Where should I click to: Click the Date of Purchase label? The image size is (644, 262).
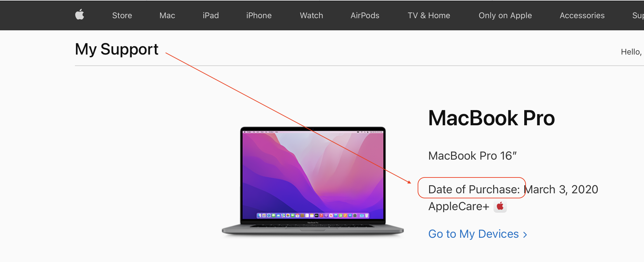(474, 190)
